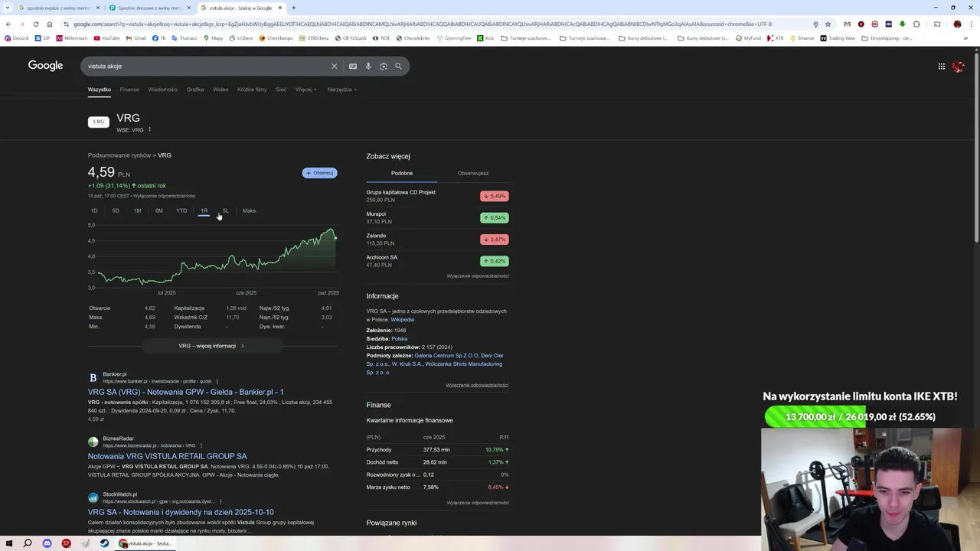Select the 5L chart range
The image size is (980, 551).
(x=225, y=210)
